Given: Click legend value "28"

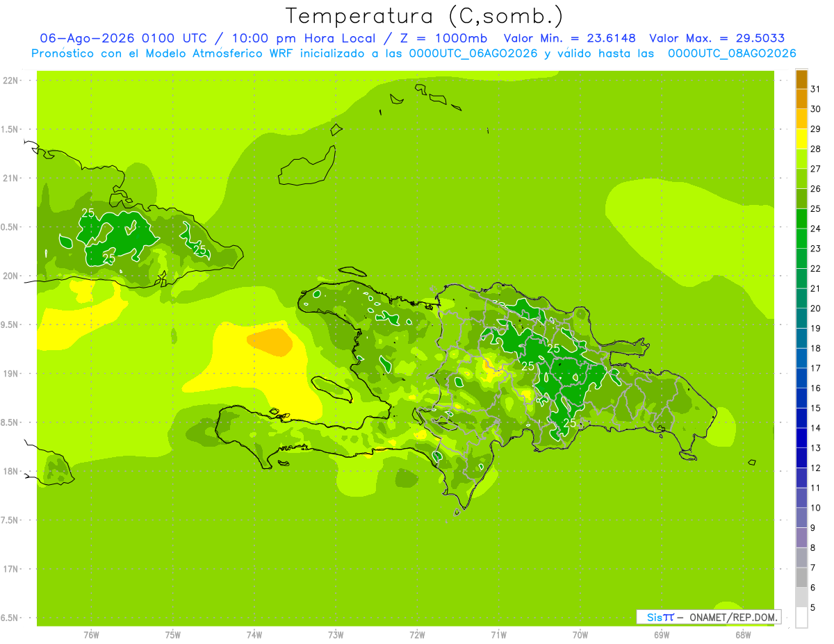Looking at the screenshot, I should (815, 149).
